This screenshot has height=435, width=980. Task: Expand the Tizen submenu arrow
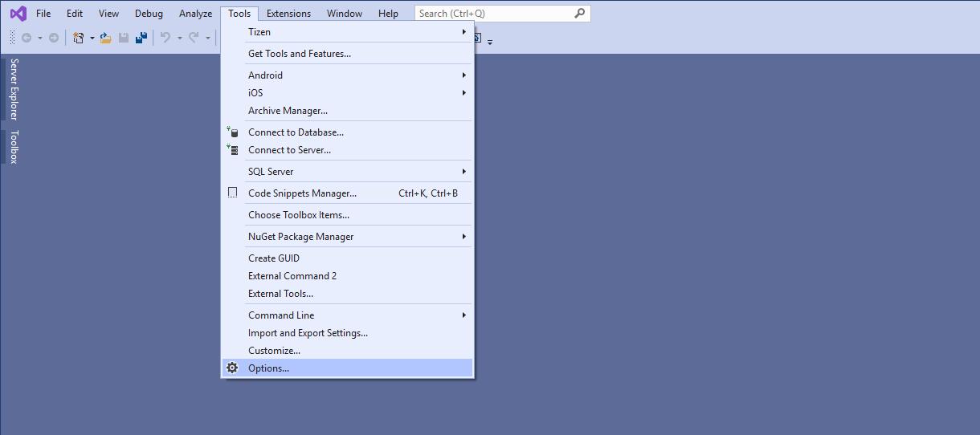point(463,32)
